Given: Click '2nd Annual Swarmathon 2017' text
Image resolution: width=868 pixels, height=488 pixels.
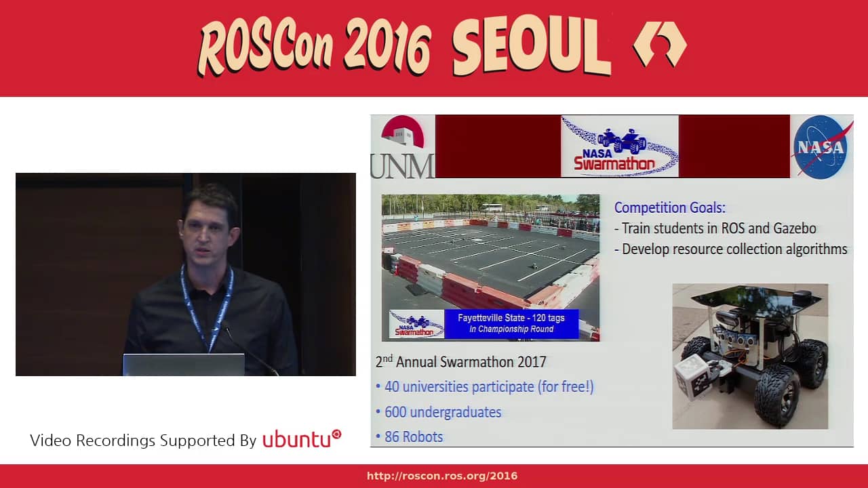Looking at the screenshot, I should [460, 361].
